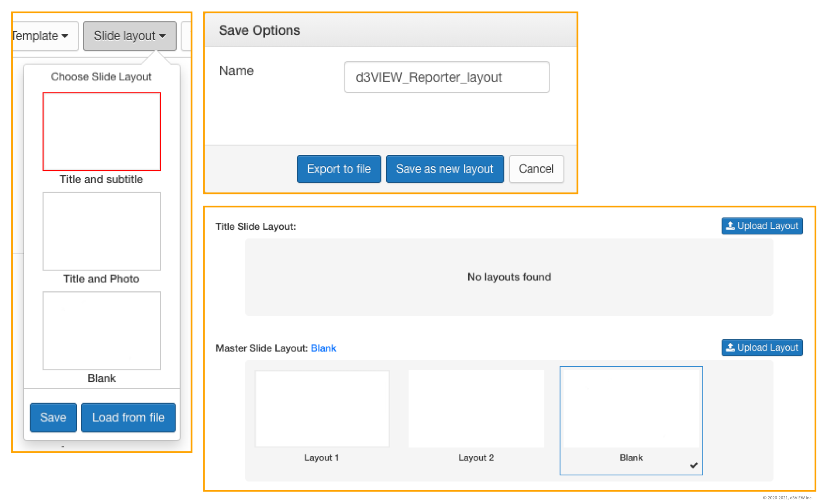Click the Name field containing d3VIEW_Reporter_layout

pos(446,77)
